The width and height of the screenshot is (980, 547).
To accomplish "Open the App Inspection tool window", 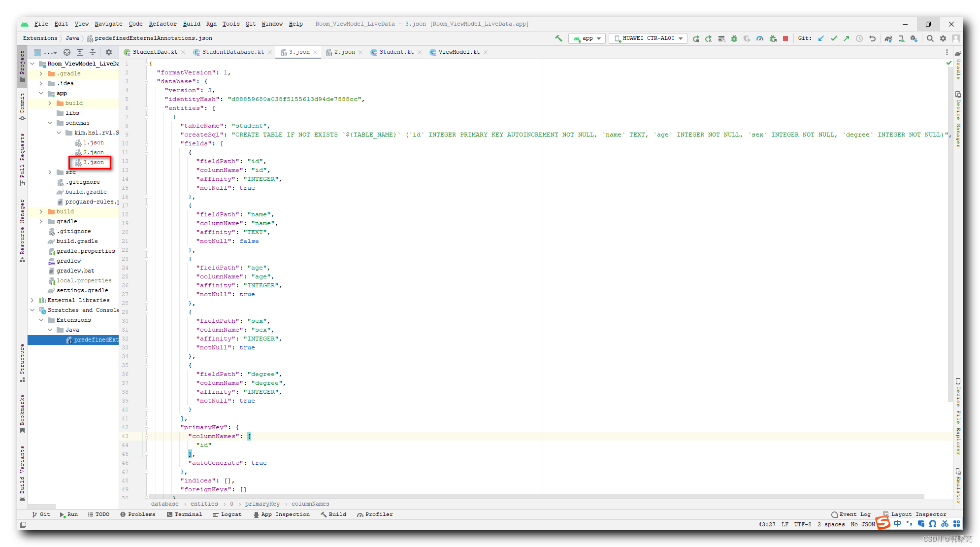I will (282, 514).
